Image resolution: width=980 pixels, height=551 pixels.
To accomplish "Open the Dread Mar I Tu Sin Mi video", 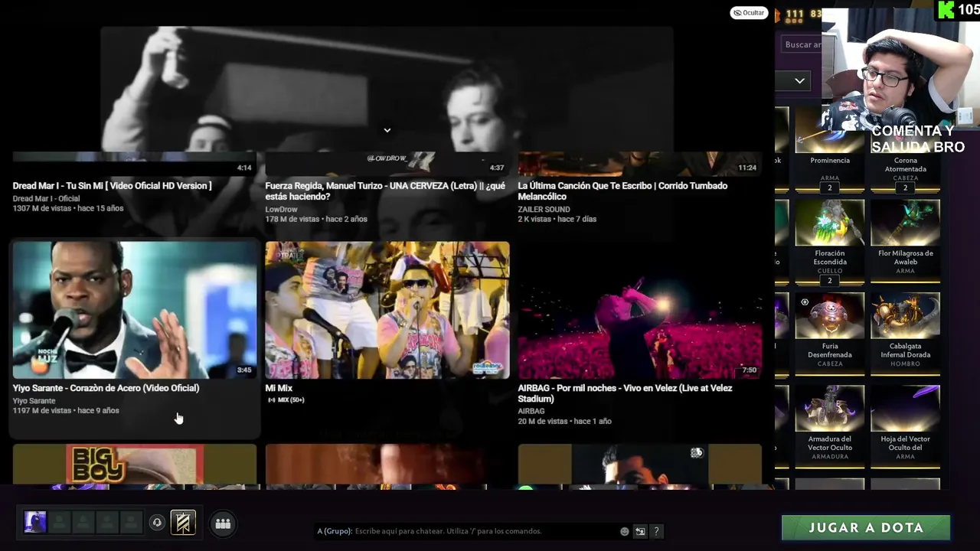I will click(112, 186).
